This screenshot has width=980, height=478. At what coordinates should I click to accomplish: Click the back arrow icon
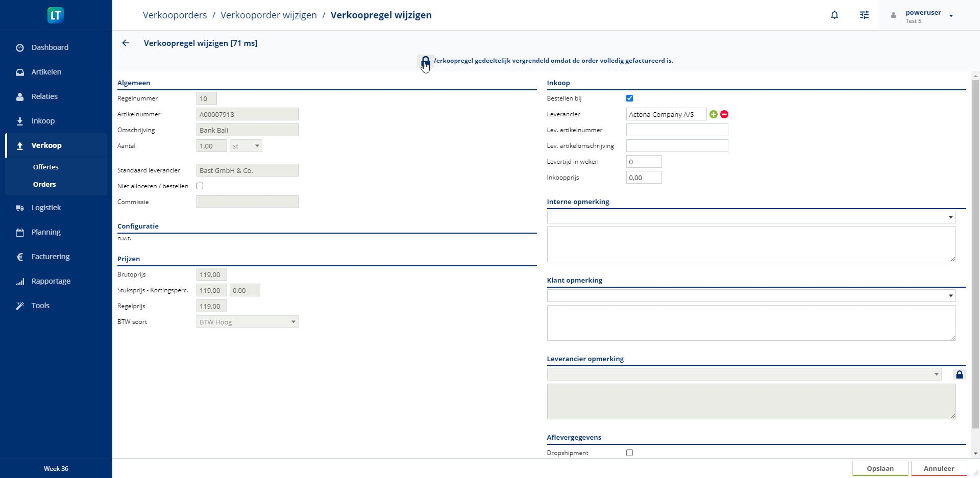(126, 43)
